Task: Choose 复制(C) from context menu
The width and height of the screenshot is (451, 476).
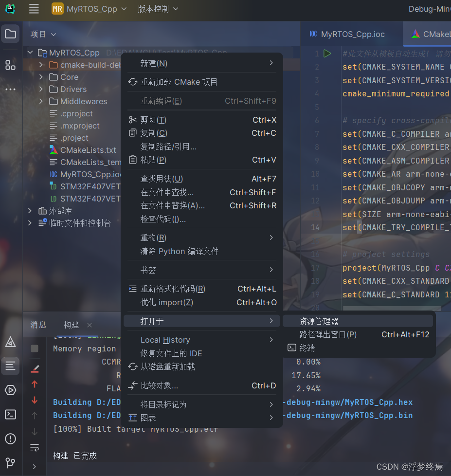Action: pos(202,133)
